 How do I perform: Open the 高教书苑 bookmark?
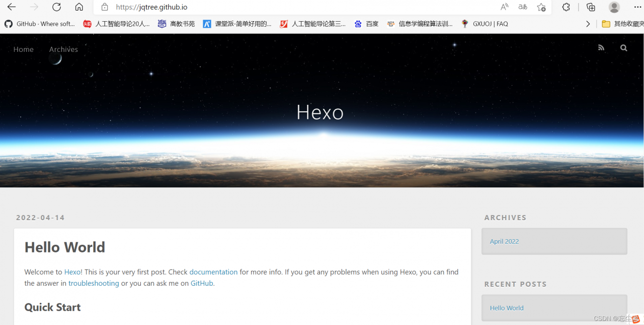click(x=176, y=24)
